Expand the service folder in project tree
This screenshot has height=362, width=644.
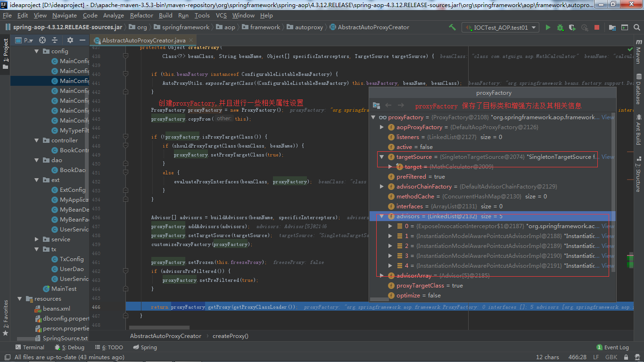(37, 239)
